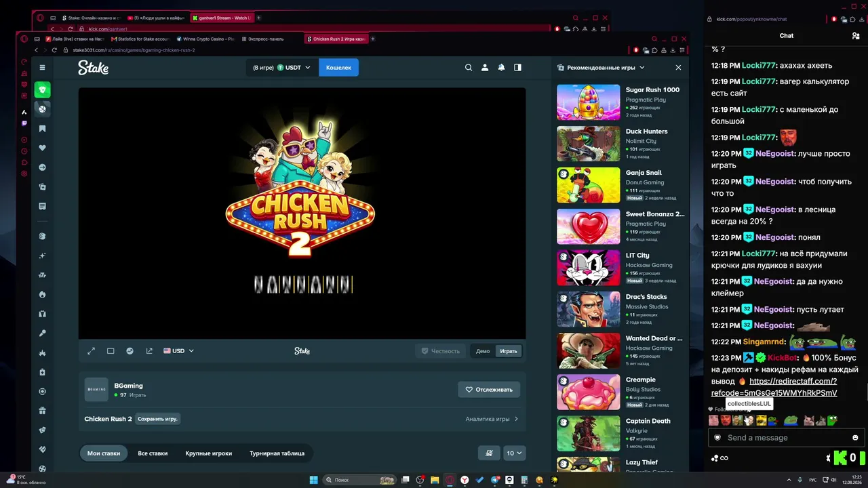This screenshot has width=868, height=488.
Task: Go to the Stake logo home link
Action: point(93,68)
